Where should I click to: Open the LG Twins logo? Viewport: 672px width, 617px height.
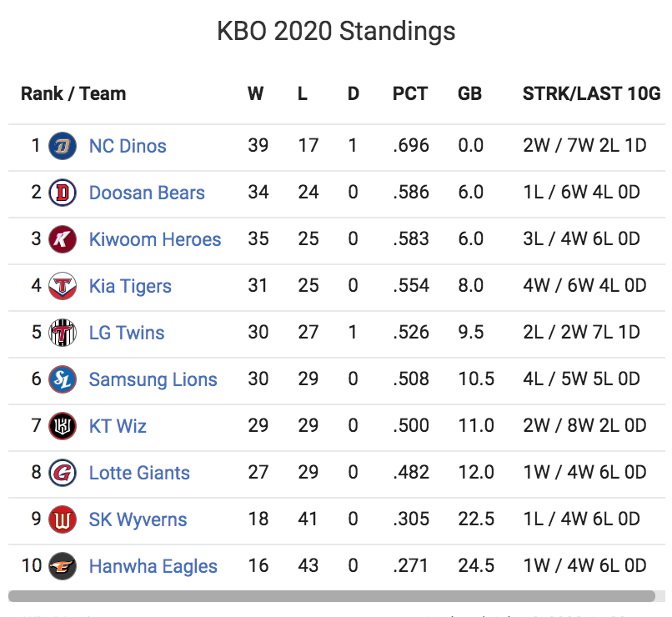pos(63,333)
